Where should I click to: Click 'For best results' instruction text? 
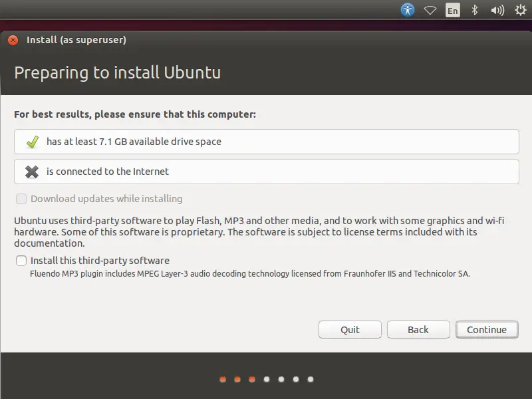[135, 114]
